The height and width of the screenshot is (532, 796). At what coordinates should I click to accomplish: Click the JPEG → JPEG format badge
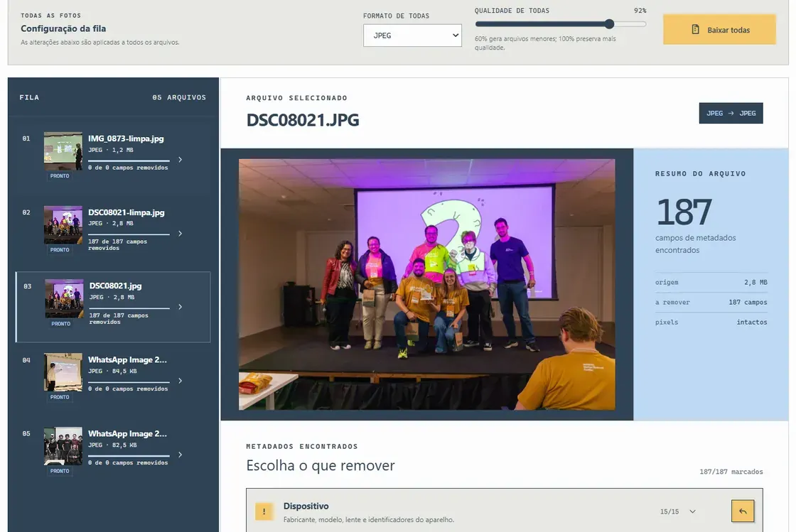pos(731,113)
